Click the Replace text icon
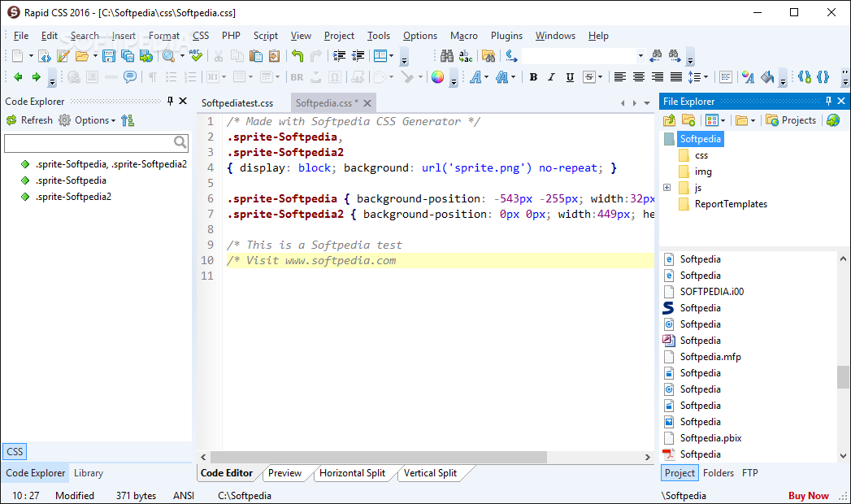The height and width of the screenshot is (504, 851). pyautogui.click(x=466, y=56)
